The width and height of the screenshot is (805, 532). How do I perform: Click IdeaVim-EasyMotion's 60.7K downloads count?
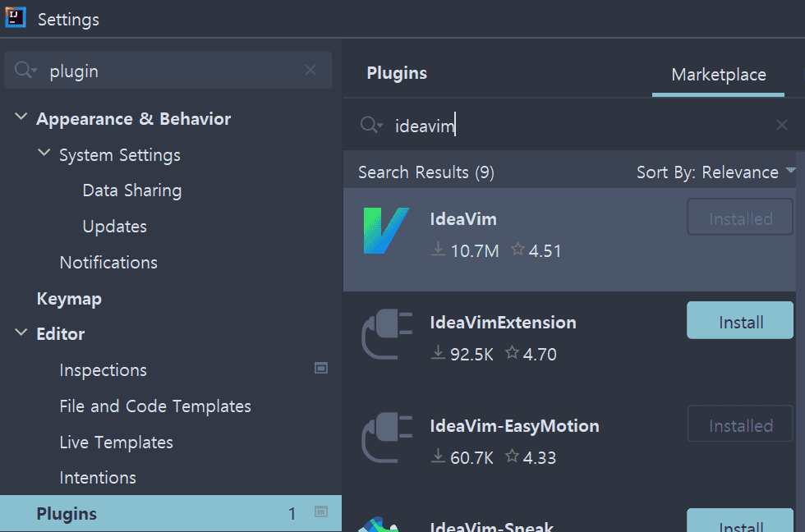tap(462, 457)
